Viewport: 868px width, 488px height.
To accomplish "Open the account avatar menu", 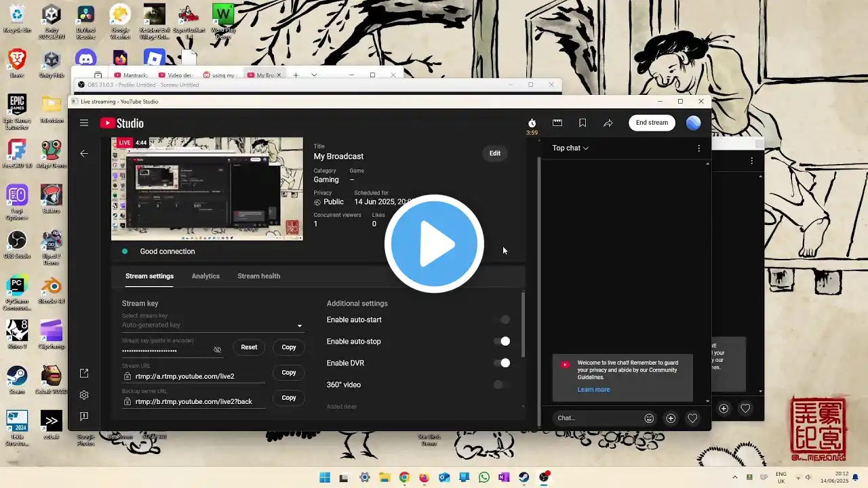I will coord(693,123).
